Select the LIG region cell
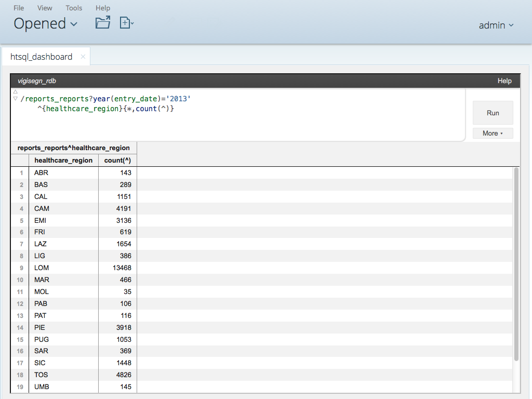The image size is (532, 399). 63,256
